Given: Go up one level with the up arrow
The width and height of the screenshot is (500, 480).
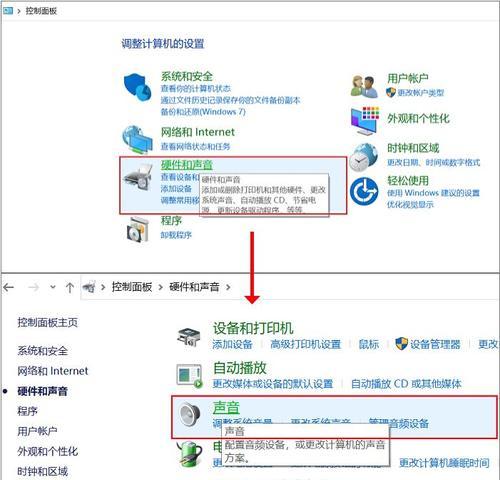Looking at the screenshot, I should point(70,287).
